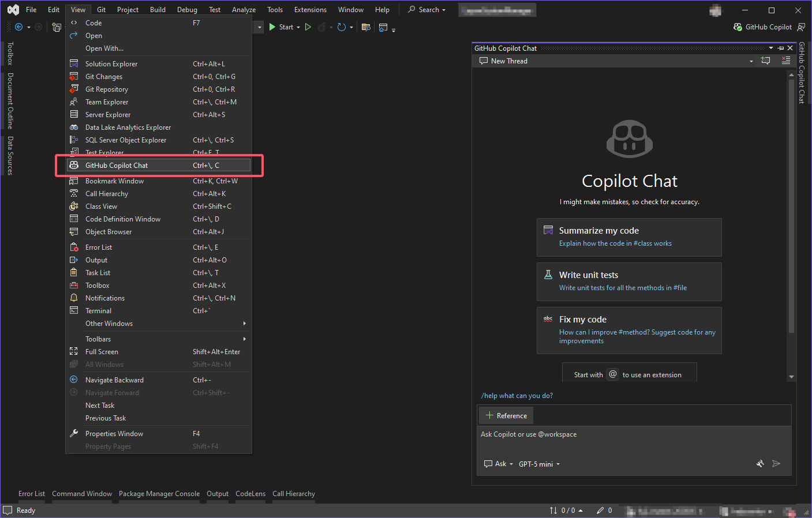Screen dimensions: 812x518
Task: Click the Ready status text
Action: click(26, 511)
